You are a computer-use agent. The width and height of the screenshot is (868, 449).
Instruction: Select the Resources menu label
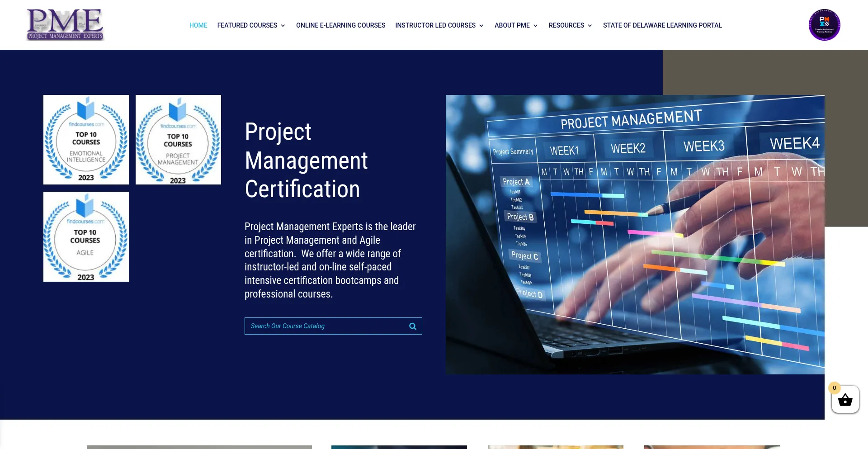coord(566,25)
